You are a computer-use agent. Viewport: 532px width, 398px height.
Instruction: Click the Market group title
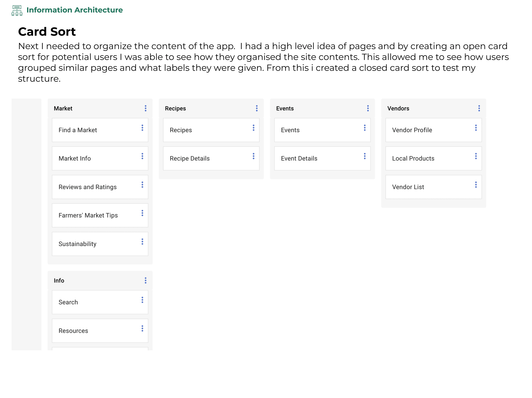click(x=63, y=108)
